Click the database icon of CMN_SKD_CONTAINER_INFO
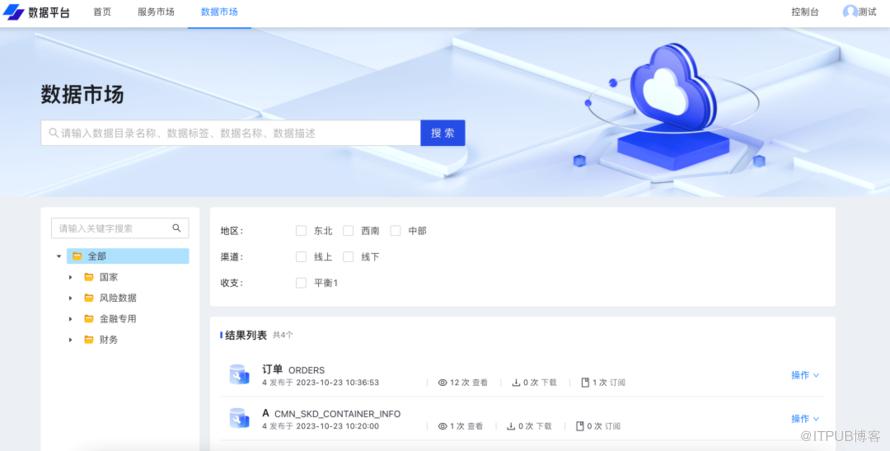 [239, 418]
